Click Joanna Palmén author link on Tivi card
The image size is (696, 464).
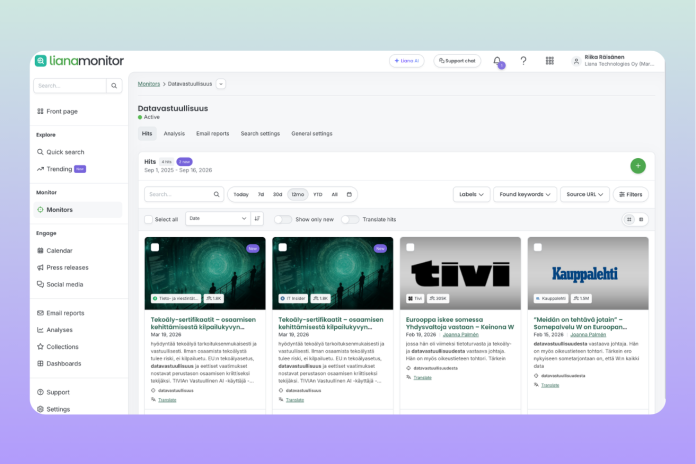click(x=461, y=334)
